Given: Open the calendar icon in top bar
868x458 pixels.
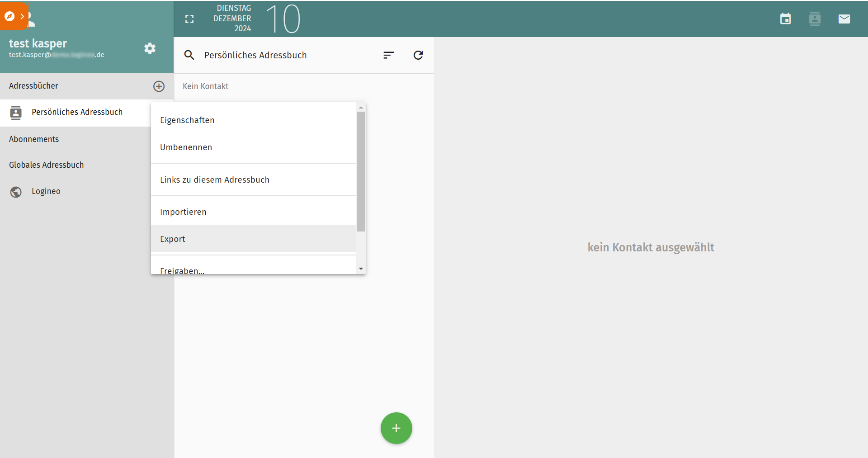Looking at the screenshot, I should [785, 19].
